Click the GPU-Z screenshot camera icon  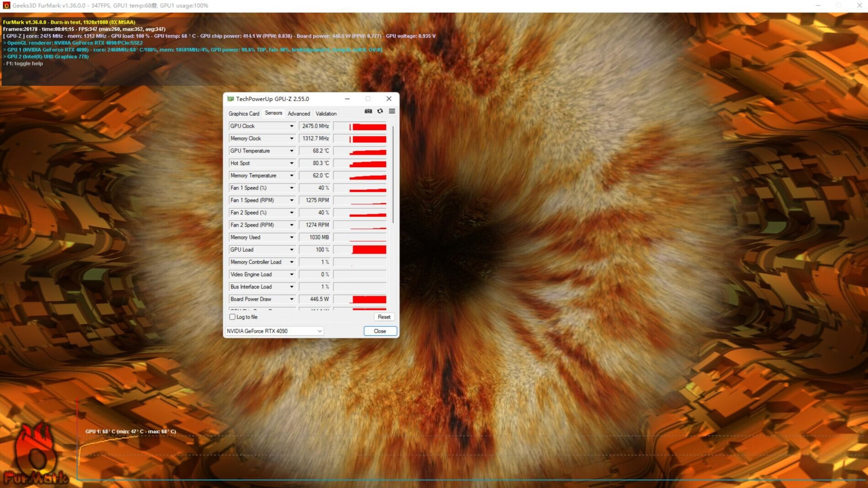point(368,111)
